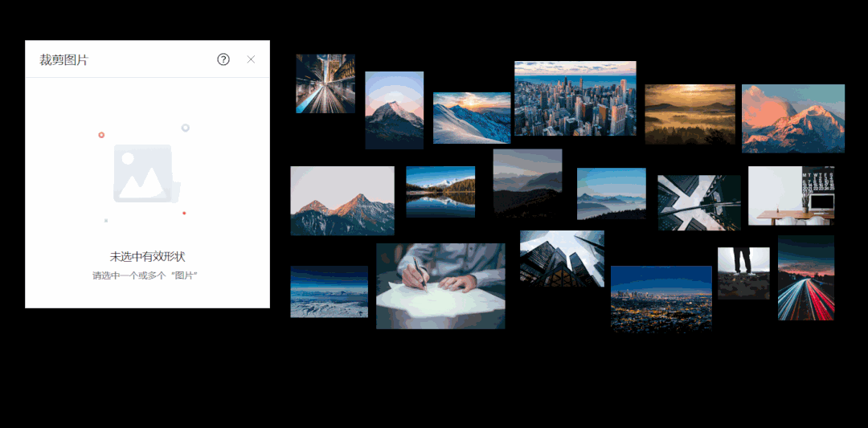
Task: Select the orange-lit snowy mountain photo
Action: pyautogui.click(x=793, y=118)
